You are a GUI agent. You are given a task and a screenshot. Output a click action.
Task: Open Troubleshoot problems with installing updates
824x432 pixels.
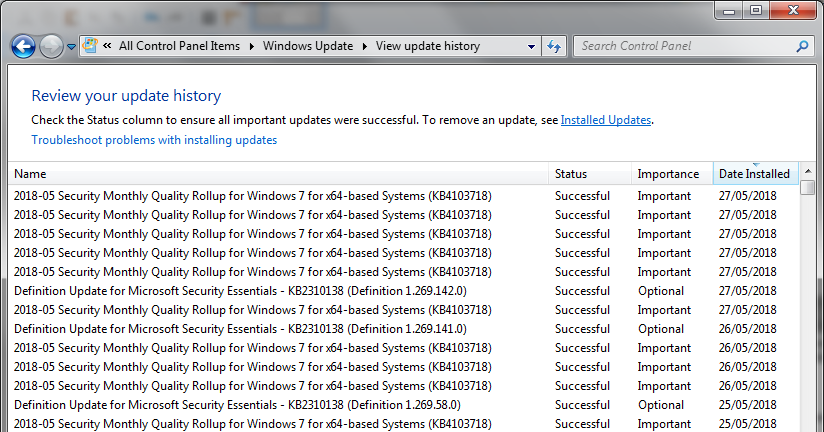(x=154, y=140)
